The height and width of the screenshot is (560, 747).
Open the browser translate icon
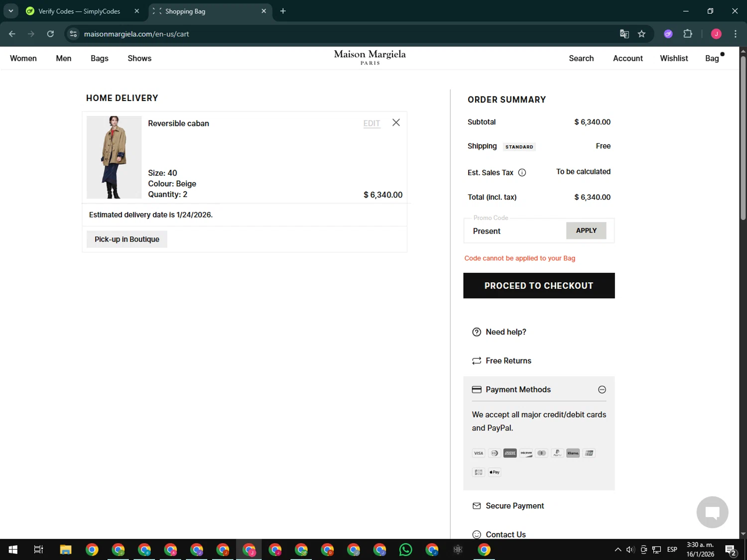click(624, 34)
